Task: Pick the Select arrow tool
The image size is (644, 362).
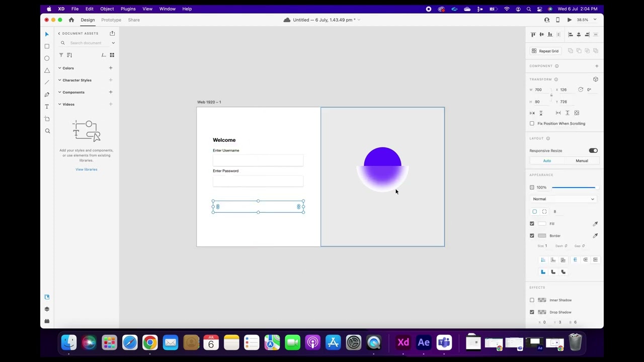Action: point(47,34)
